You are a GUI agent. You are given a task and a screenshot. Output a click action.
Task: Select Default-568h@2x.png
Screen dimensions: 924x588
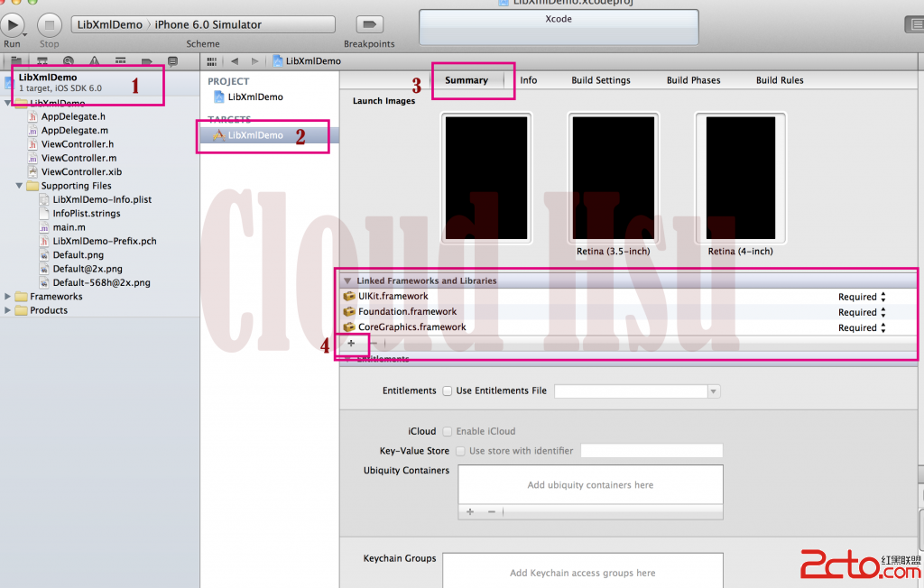(101, 283)
